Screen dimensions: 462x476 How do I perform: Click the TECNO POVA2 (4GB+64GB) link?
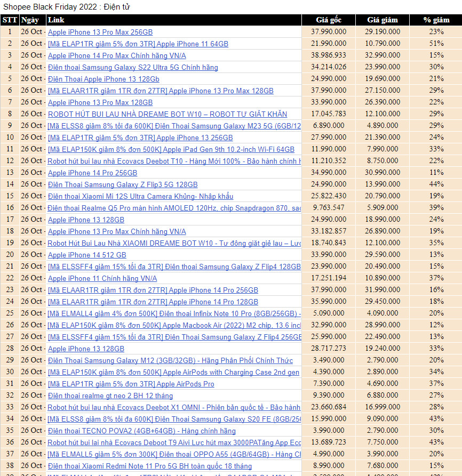(x=142, y=431)
